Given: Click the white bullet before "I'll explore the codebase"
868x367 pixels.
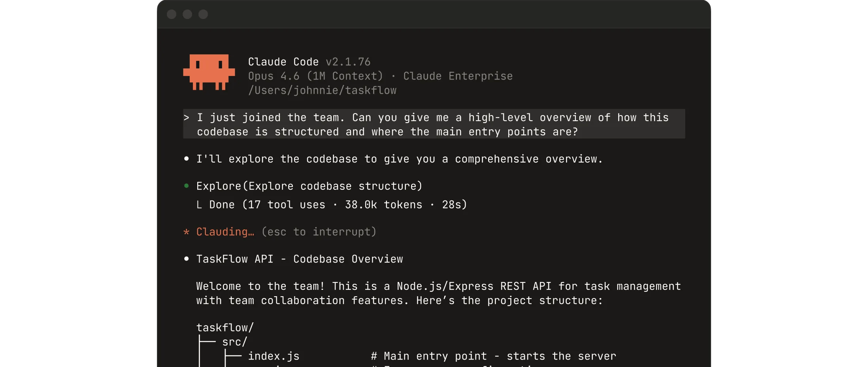Looking at the screenshot, I should (186, 159).
